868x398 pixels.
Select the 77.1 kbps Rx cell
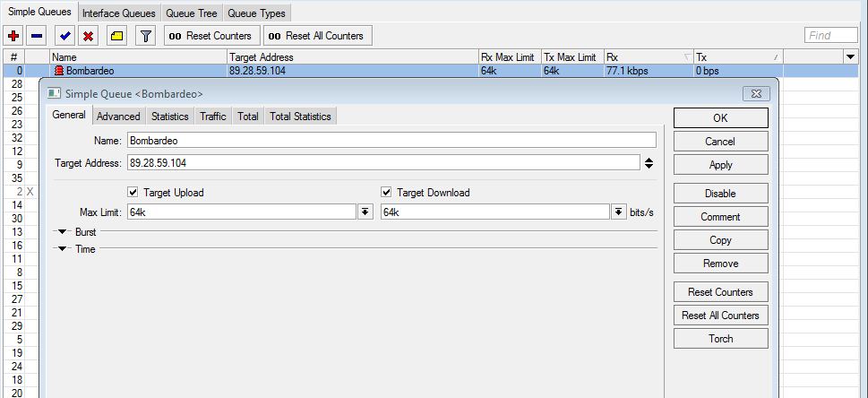point(649,71)
